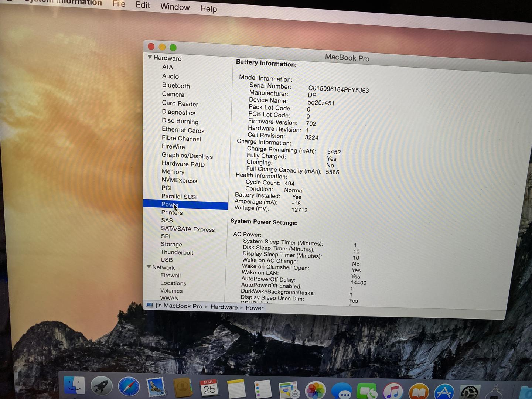Screen dimensions: 532x399
Task: Select SATA/SATA Express in the sidebar
Action: point(188,229)
